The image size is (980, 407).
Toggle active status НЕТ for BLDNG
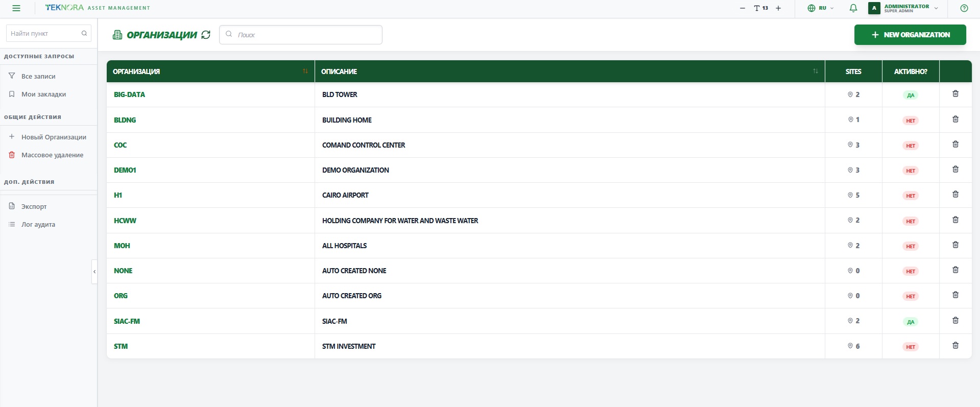[911, 121]
